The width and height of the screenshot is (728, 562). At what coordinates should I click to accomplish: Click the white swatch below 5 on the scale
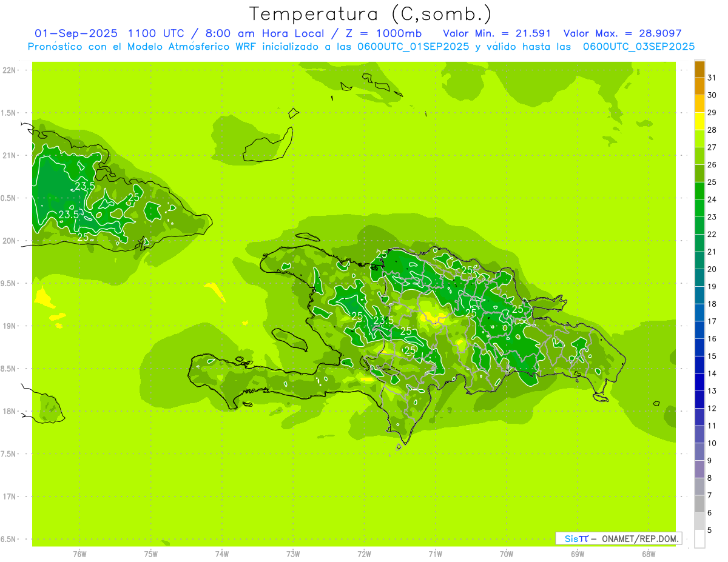click(x=699, y=539)
